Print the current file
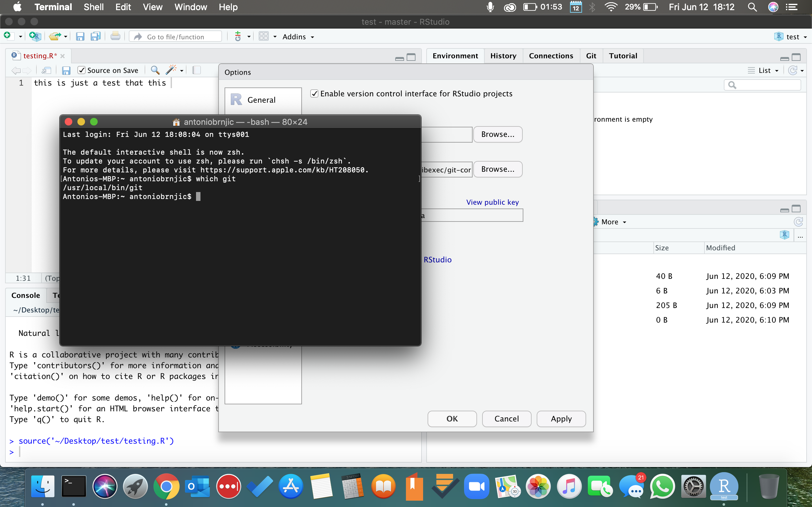The image size is (812, 507). 115,36
